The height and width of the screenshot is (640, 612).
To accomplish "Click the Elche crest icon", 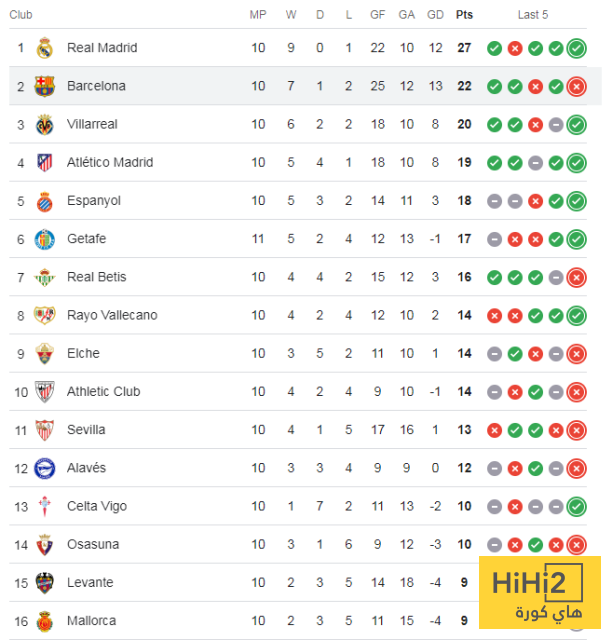I will [x=44, y=353].
